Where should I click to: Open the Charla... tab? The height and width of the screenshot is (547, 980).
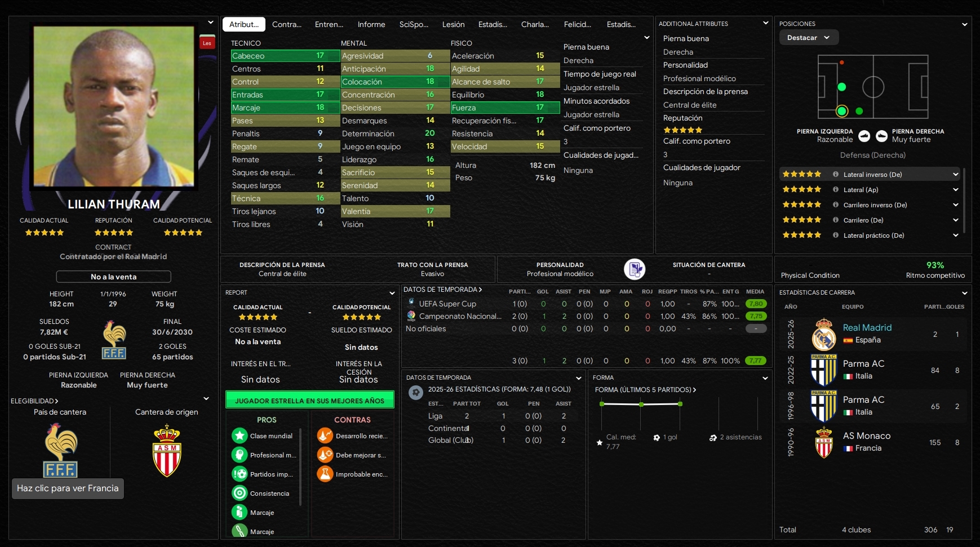coord(535,24)
